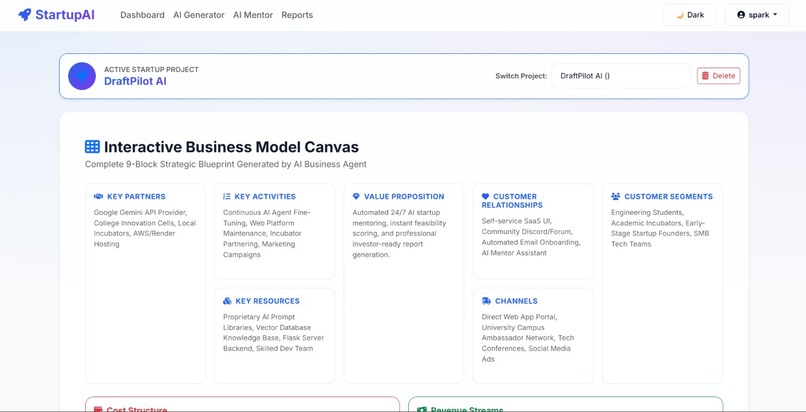Click the Key Partners handshake icon
Screen dimensions: 806x412
(98, 196)
